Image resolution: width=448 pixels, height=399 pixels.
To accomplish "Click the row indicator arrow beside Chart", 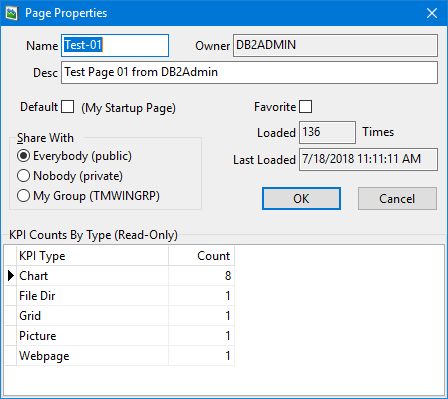I will point(11,276).
